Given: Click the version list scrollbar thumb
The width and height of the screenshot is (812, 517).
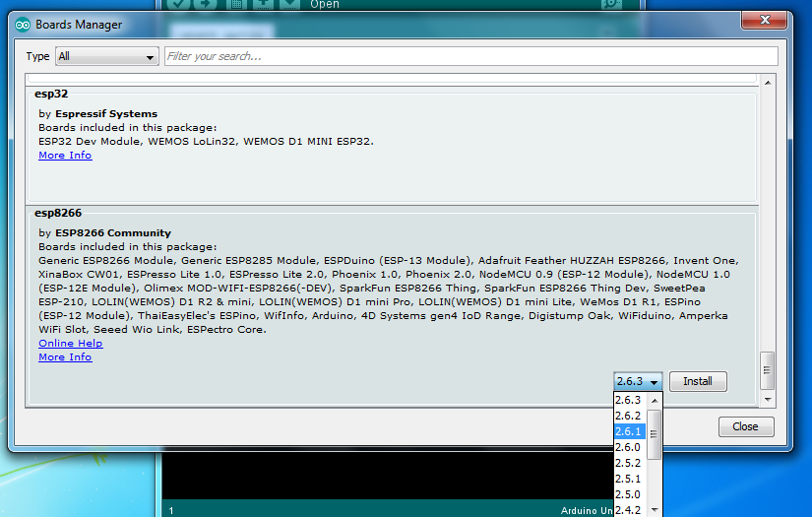Looking at the screenshot, I should pyautogui.click(x=655, y=434).
